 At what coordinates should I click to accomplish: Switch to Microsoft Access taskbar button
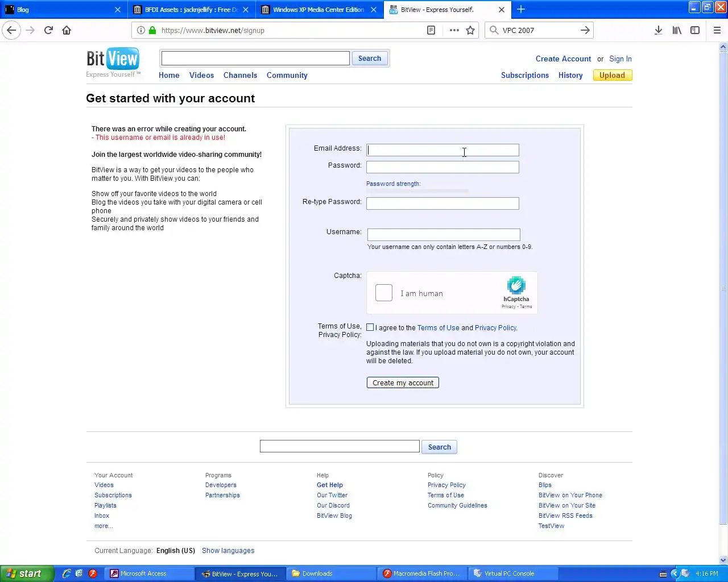tap(150, 573)
